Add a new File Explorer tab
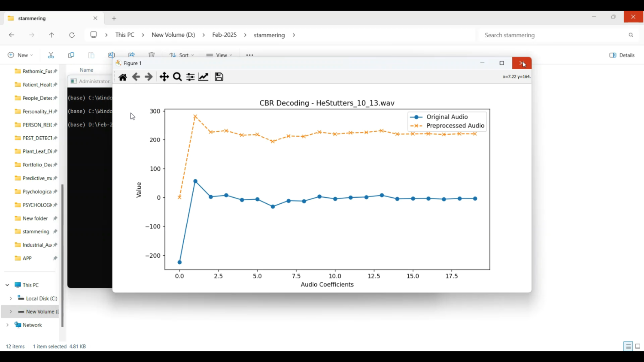The image size is (644, 362). [114, 18]
